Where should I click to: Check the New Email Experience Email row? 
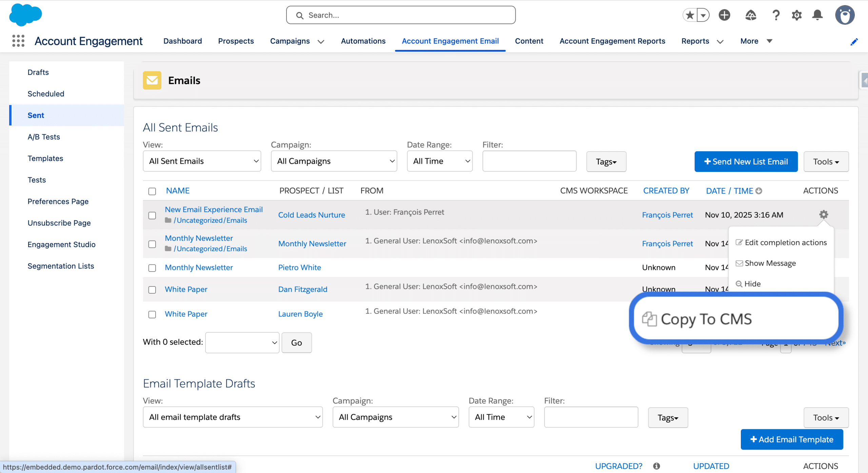152,215
